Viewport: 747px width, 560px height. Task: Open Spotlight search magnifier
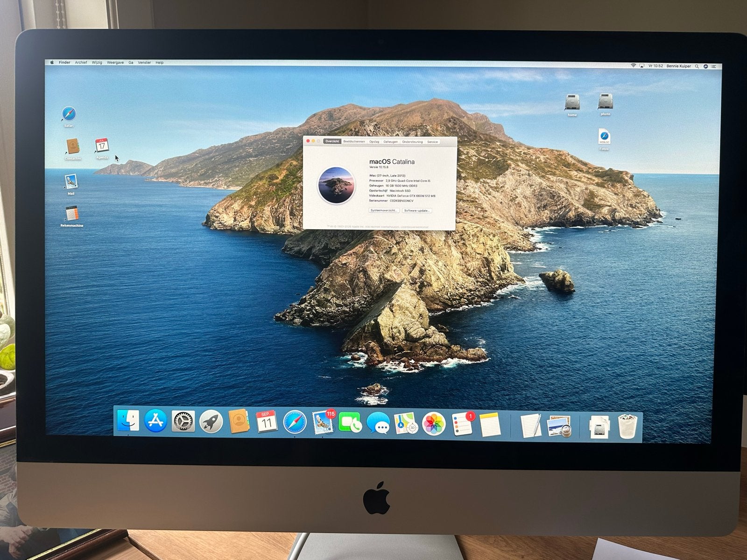697,66
